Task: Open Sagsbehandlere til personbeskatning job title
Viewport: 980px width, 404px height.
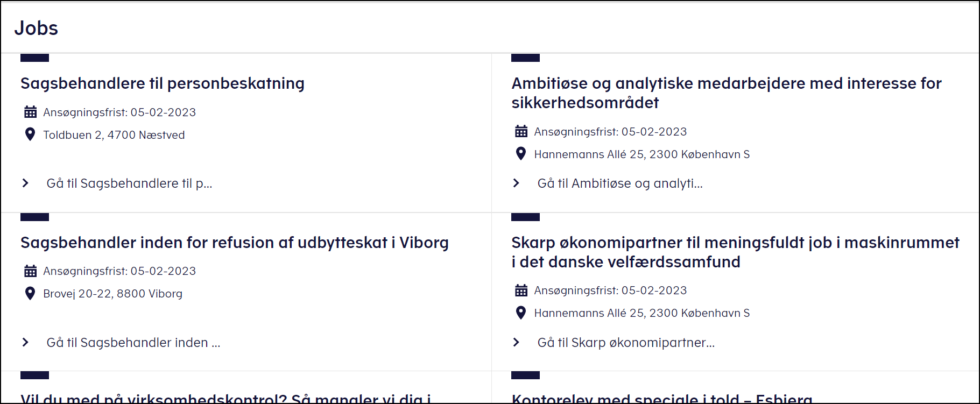Action: (163, 83)
